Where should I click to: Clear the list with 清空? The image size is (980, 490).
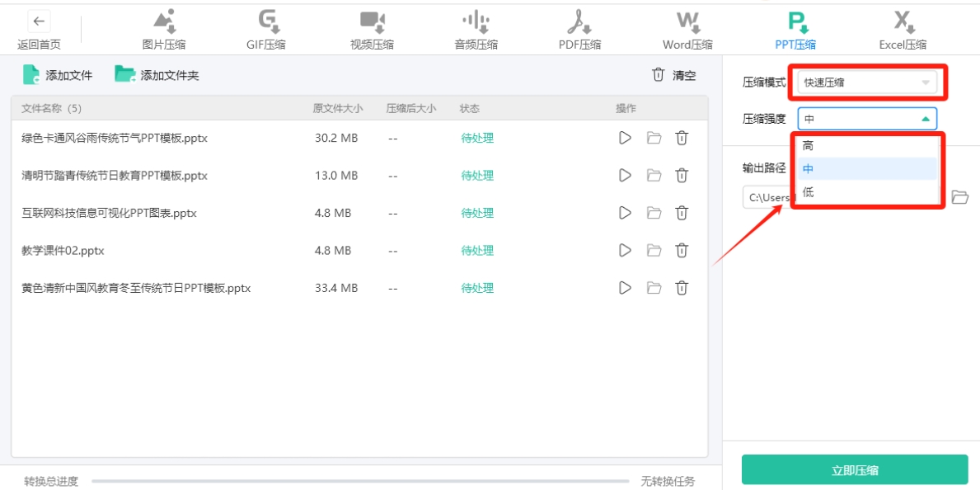click(x=673, y=75)
